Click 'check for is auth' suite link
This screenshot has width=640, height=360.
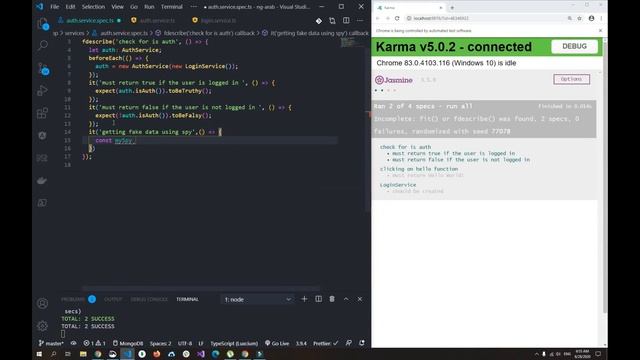click(405, 147)
